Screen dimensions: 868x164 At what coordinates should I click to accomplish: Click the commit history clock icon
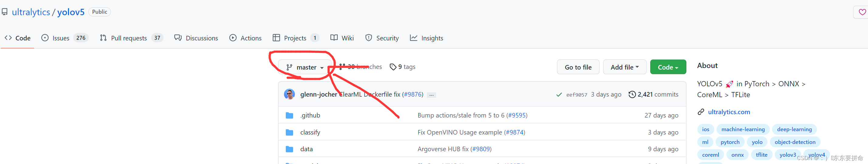point(632,95)
